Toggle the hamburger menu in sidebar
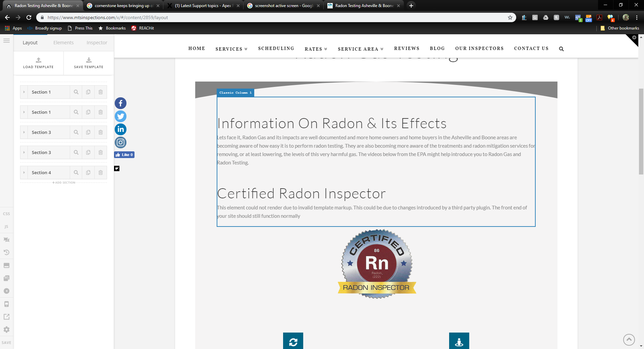 [6, 41]
